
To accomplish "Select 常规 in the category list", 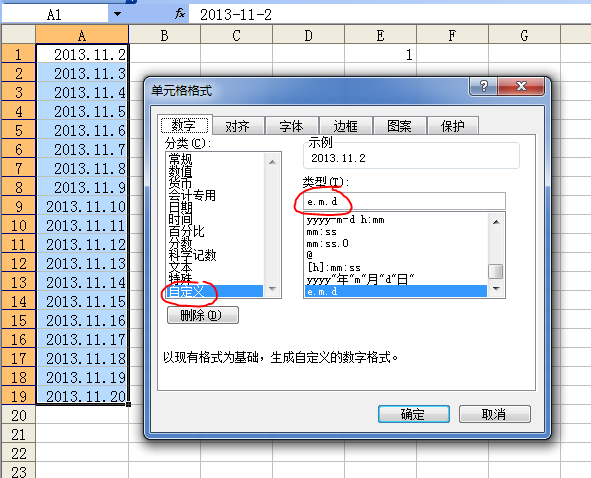I will [215, 159].
